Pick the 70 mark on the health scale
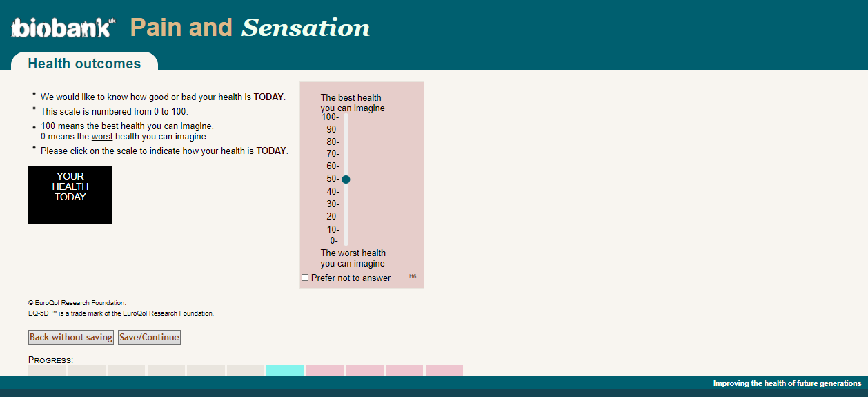The width and height of the screenshot is (868, 397). pyautogui.click(x=346, y=154)
